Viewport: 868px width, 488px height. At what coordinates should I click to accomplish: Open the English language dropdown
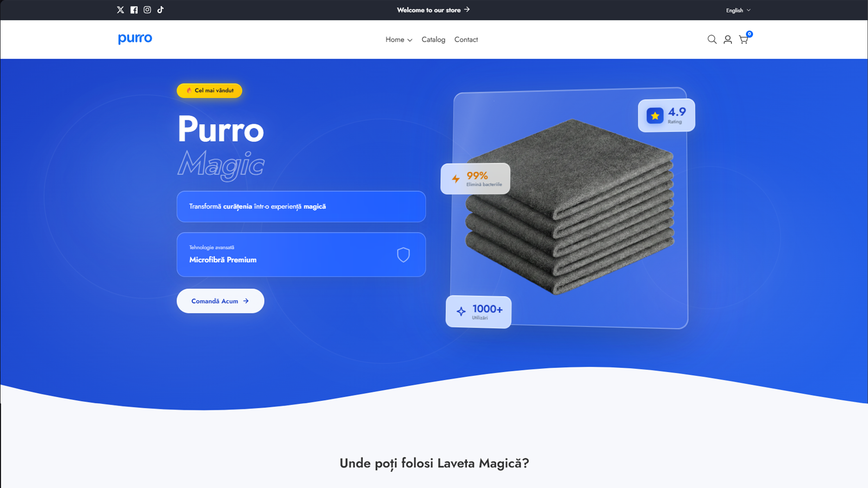pyautogui.click(x=738, y=10)
